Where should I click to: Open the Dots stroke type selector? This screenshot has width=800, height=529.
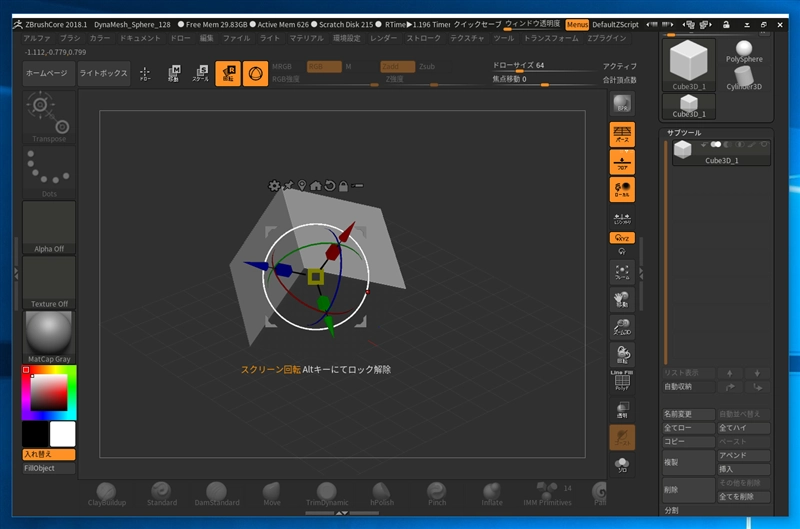coord(49,172)
